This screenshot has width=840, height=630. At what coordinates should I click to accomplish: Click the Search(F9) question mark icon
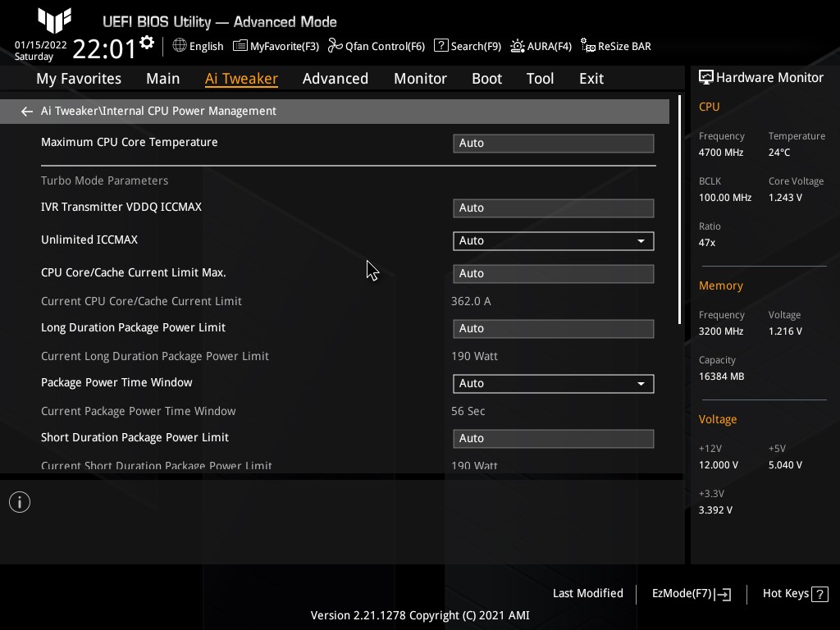coord(441,46)
